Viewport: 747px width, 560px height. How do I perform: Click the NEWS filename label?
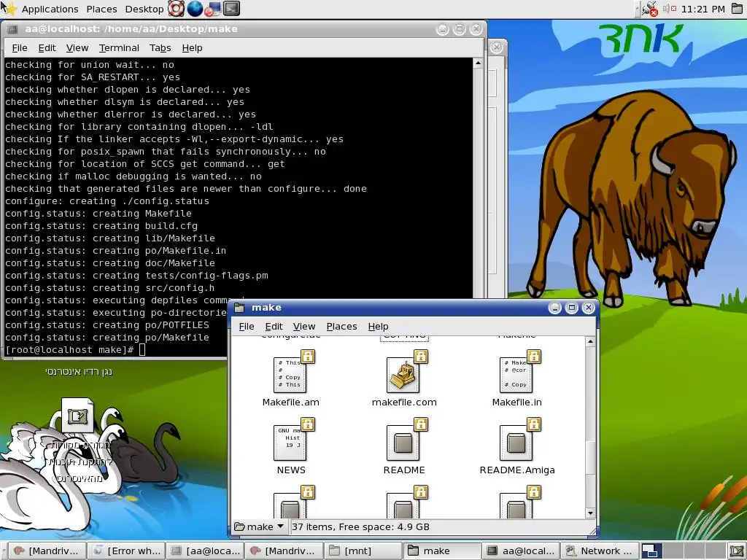tap(291, 470)
